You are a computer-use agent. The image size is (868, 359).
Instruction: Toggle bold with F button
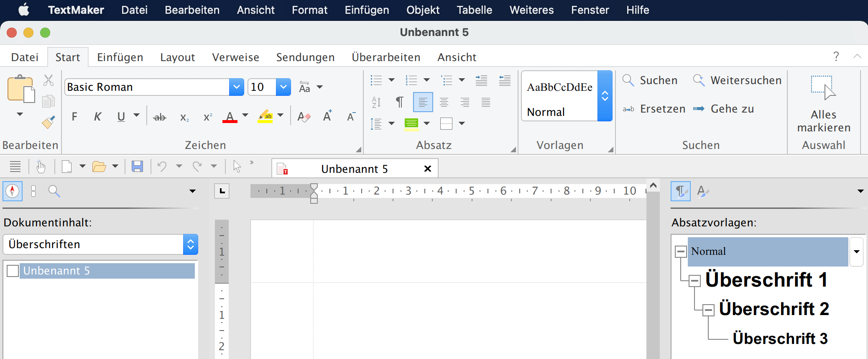coord(74,117)
